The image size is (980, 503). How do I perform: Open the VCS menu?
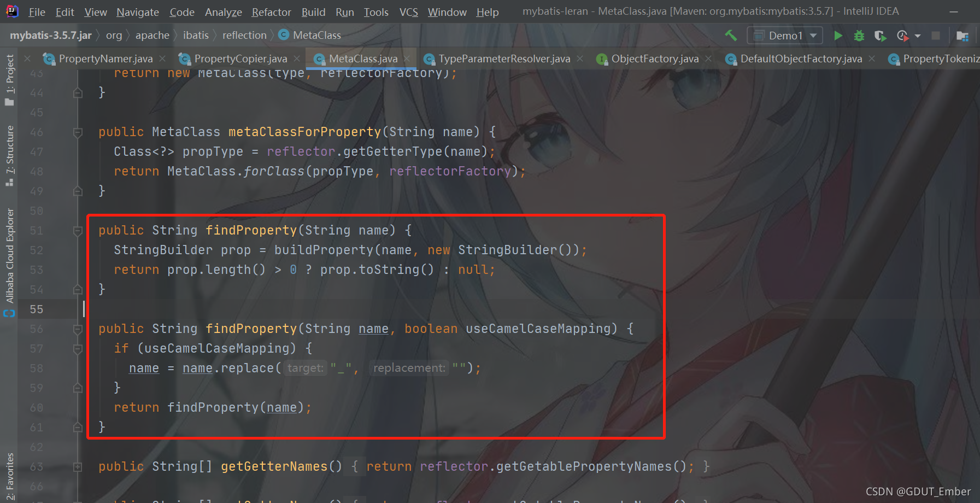point(408,12)
